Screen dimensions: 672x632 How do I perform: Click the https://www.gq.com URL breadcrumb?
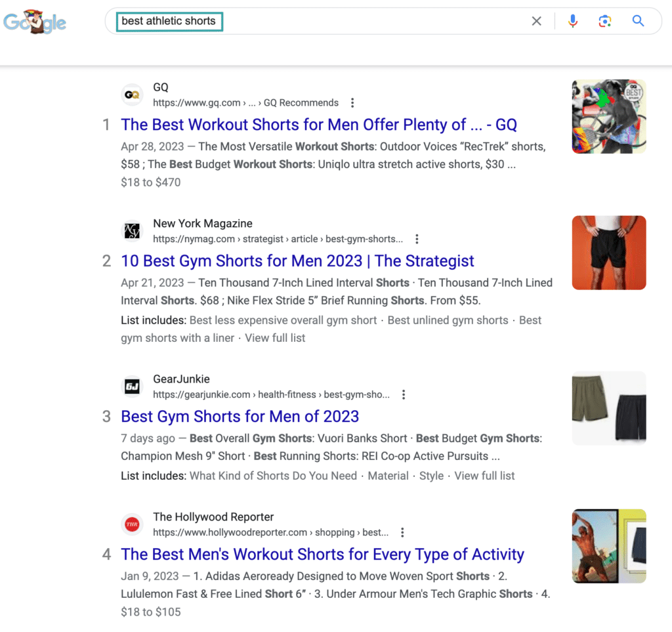(x=245, y=103)
